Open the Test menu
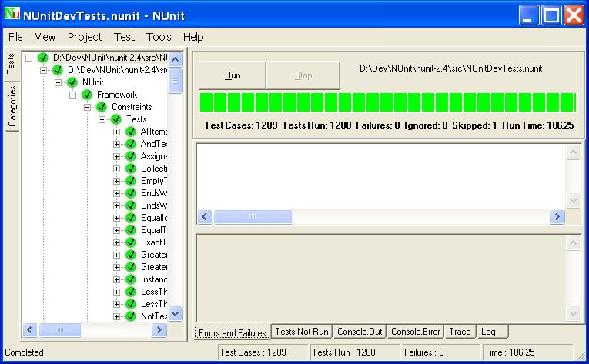This screenshot has height=364, width=589. tap(124, 37)
